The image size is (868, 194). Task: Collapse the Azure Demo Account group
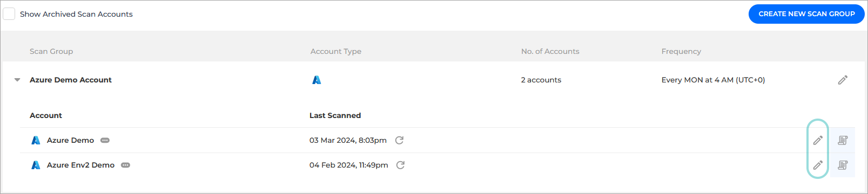[x=17, y=80]
